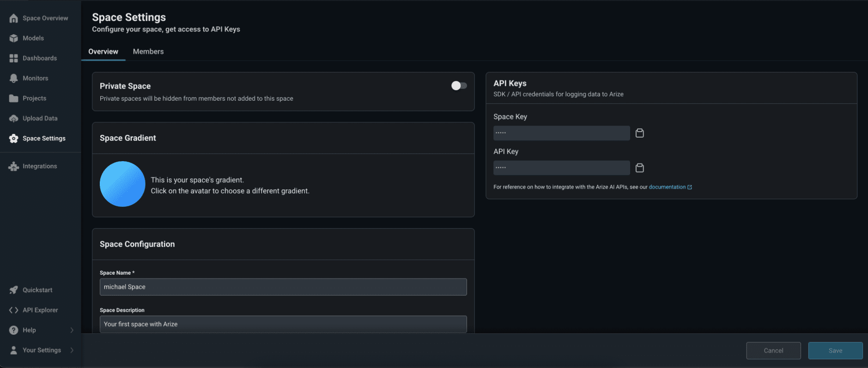Click Your Settings label in sidebar
The width and height of the screenshot is (868, 368).
point(42,350)
